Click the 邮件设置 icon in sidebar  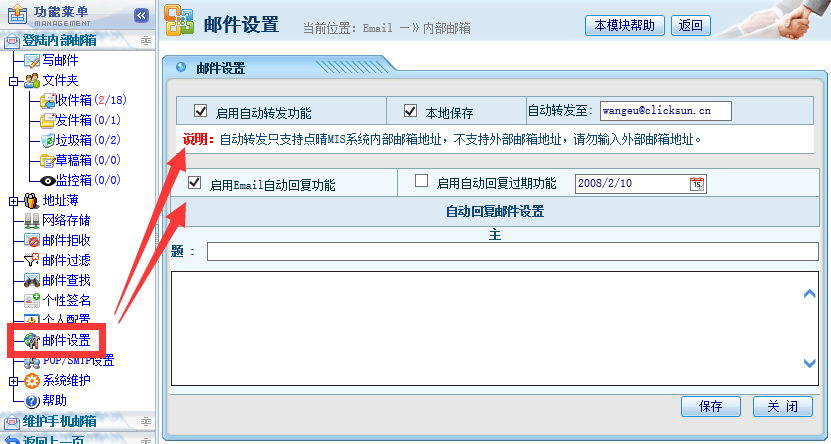(32, 341)
